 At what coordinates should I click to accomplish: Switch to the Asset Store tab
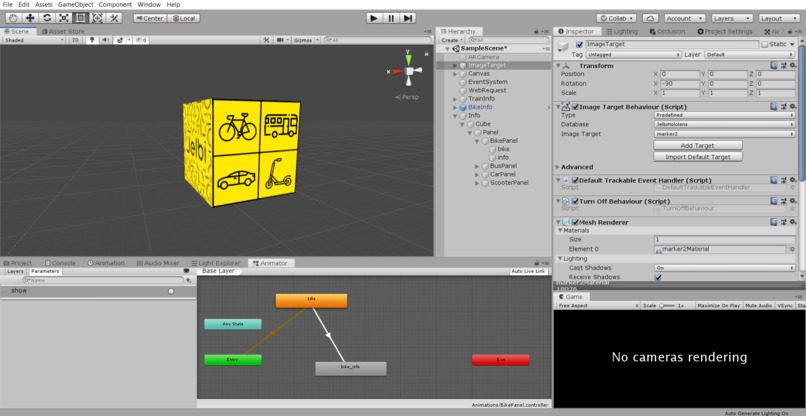pos(64,31)
